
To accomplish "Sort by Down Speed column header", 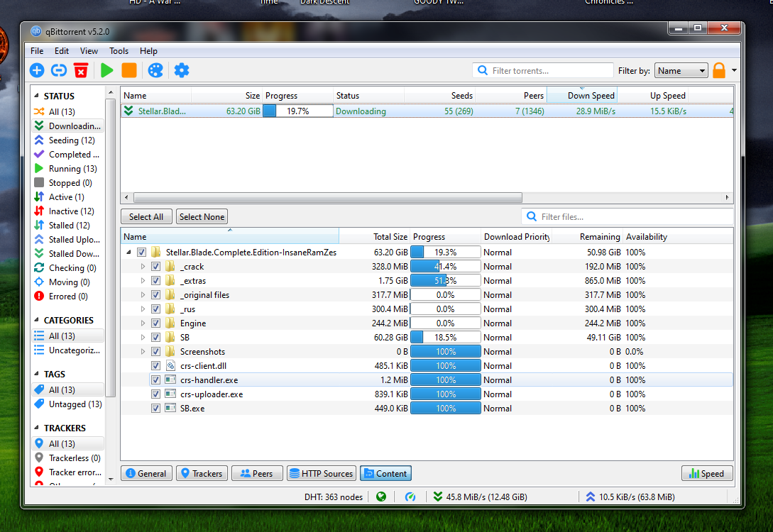I will click(x=582, y=96).
